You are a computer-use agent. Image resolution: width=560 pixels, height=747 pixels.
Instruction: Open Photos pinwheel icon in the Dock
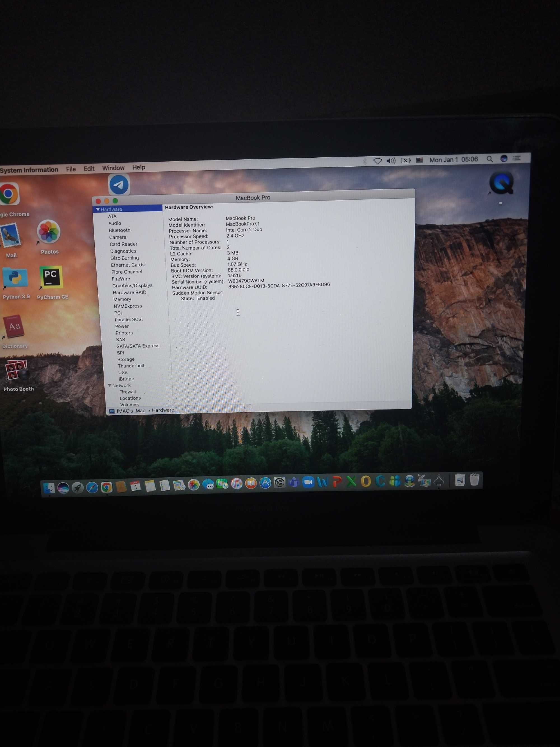(x=193, y=485)
